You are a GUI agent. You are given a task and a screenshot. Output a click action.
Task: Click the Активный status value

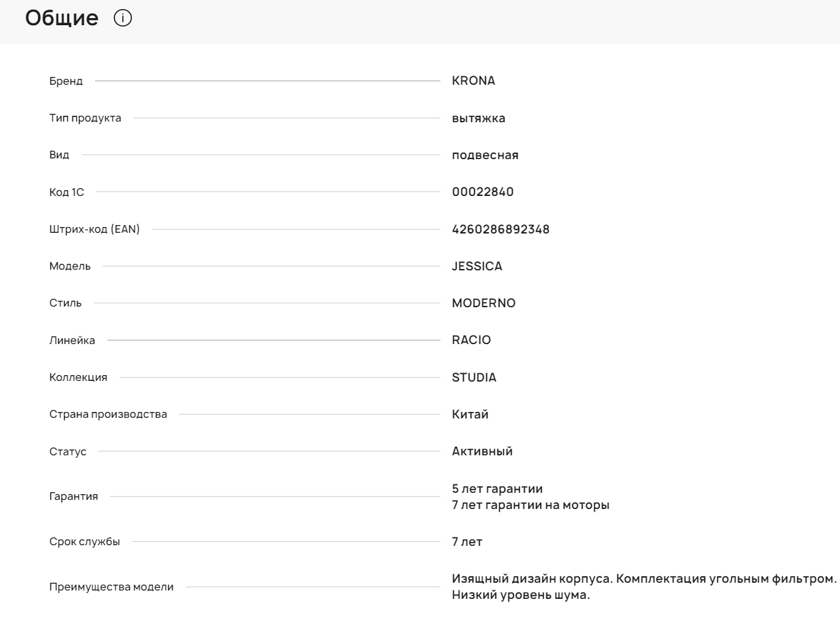[482, 451]
